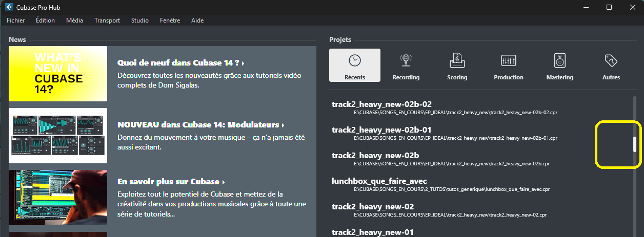Open project track2_heavy_new-02b-02
The width and height of the screenshot is (644, 237).
coord(381,104)
